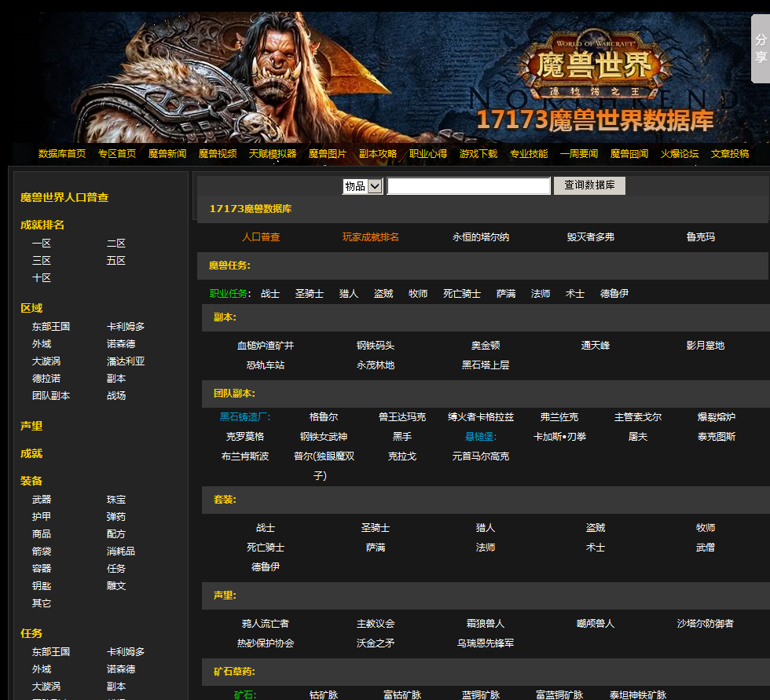
Task: Open 血槌炉渣矿井 dungeon link
Action: coord(266,346)
